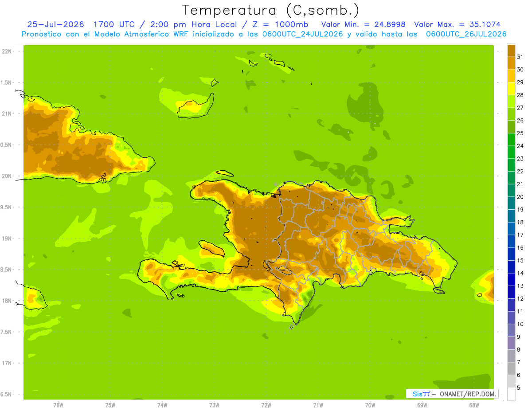
Task: Click the legend value "20"
Action: [x=520, y=197]
